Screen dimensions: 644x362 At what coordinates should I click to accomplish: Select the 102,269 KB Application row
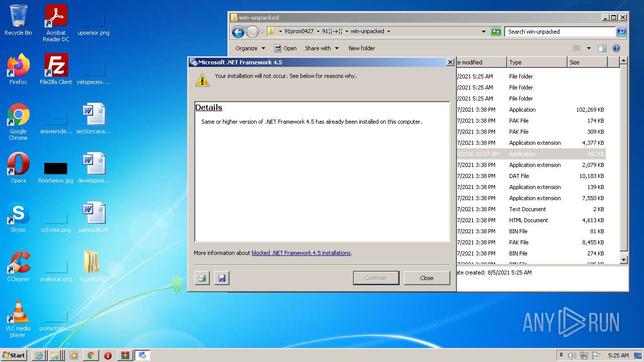click(x=531, y=110)
